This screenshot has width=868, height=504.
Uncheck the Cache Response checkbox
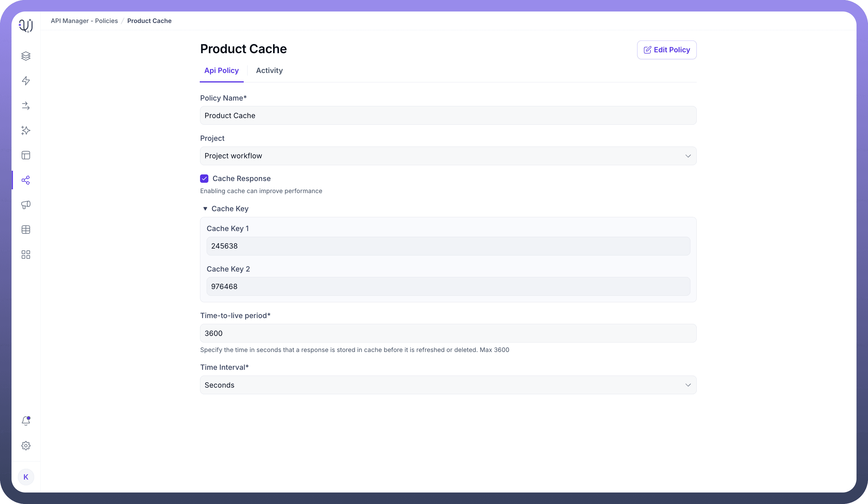pos(204,178)
